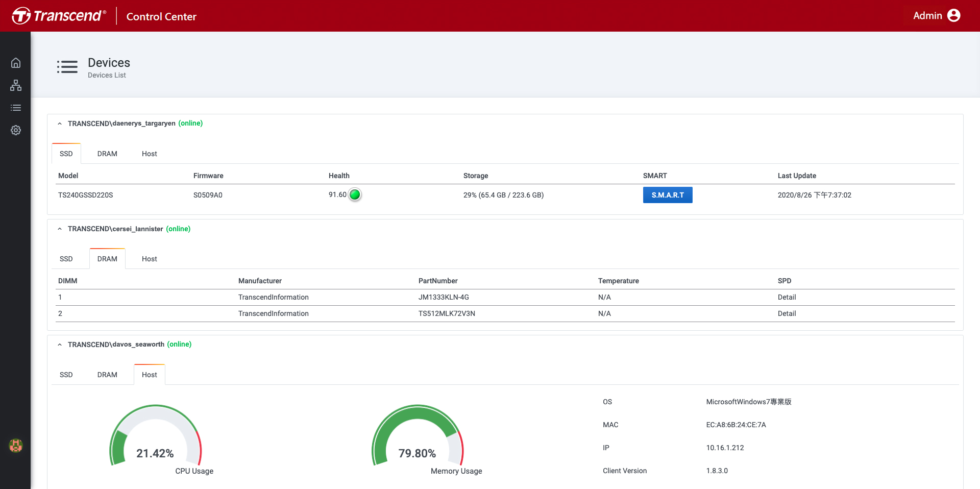The width and height of the screenshot is (980, 489).
Task: Collapse the daenerys_targaryen device panel
Action: [60, 124]
